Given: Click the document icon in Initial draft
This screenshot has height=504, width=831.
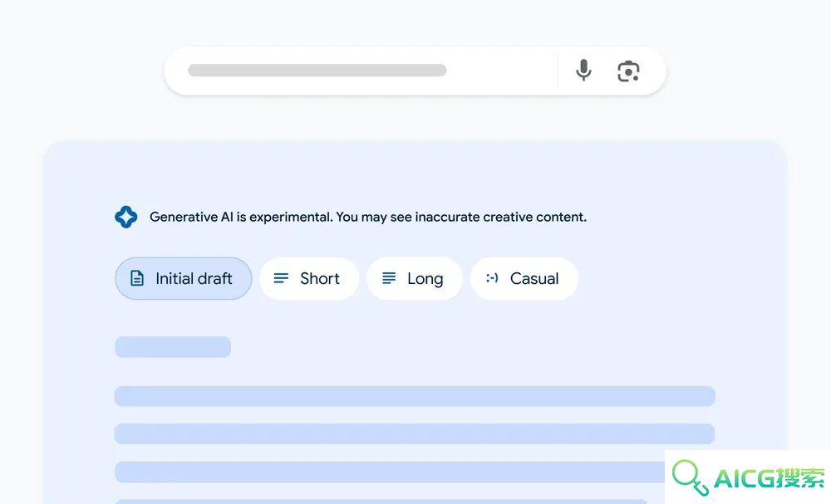Looking at the screenshot, I should click(x=137, y=278).
